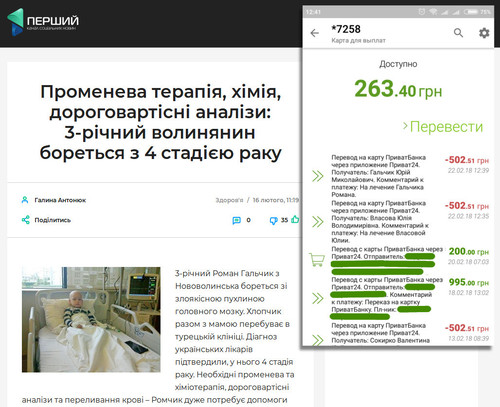500x407 pixels.
Task: Click the article headline about Променева терапія
Action: pyautogui.click(x=161, y=122)
